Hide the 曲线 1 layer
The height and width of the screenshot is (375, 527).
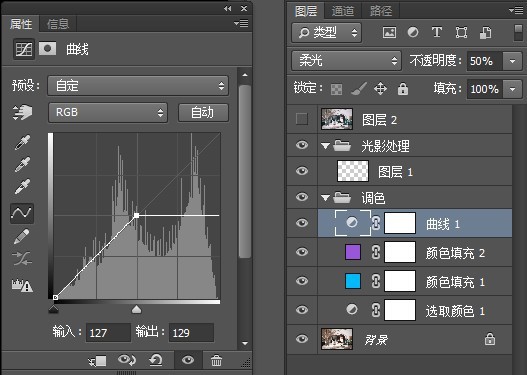click(x=302, y=222)
